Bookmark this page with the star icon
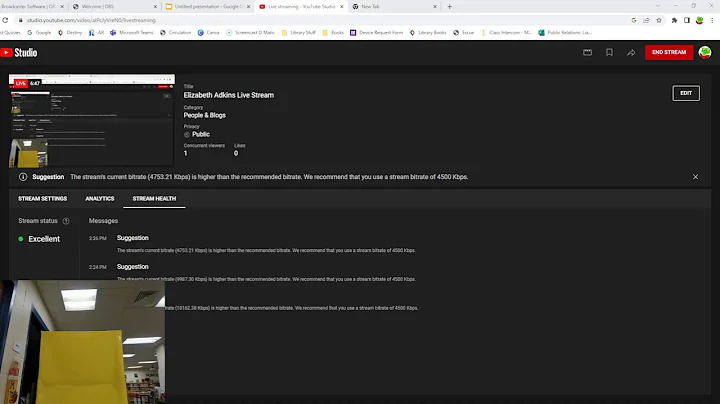The image size is (720, 404). (x=659, y=20)
